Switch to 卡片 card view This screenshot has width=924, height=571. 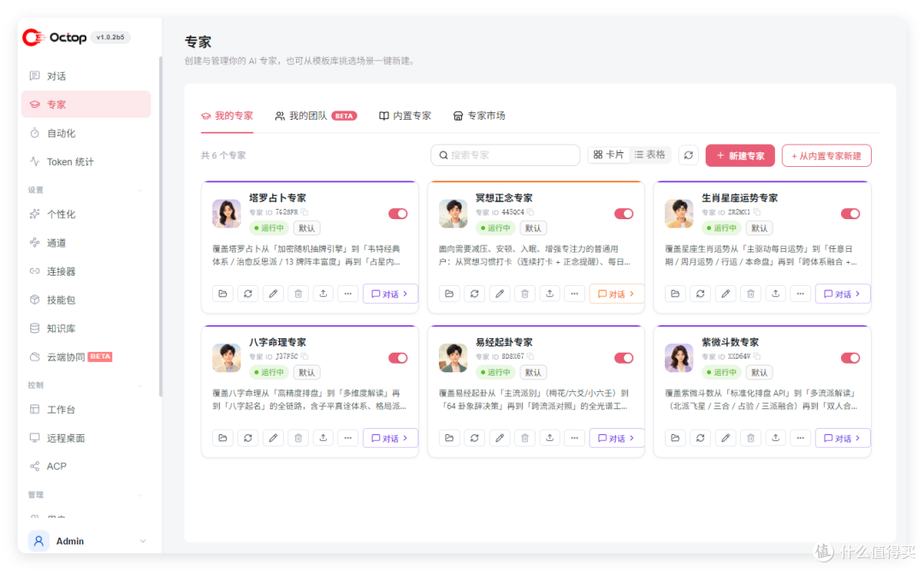coord(609,155)
